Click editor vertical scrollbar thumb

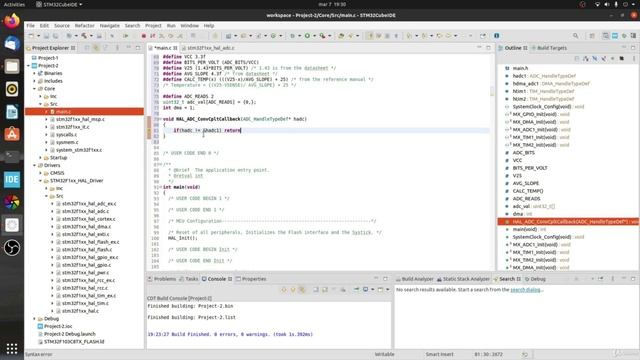click(x=492, y=92)
